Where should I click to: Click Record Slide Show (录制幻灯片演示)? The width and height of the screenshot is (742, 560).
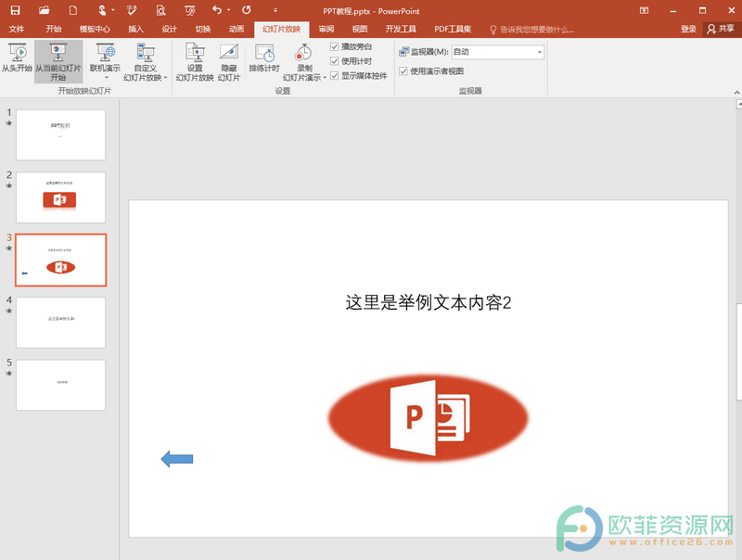pos(303,62)
